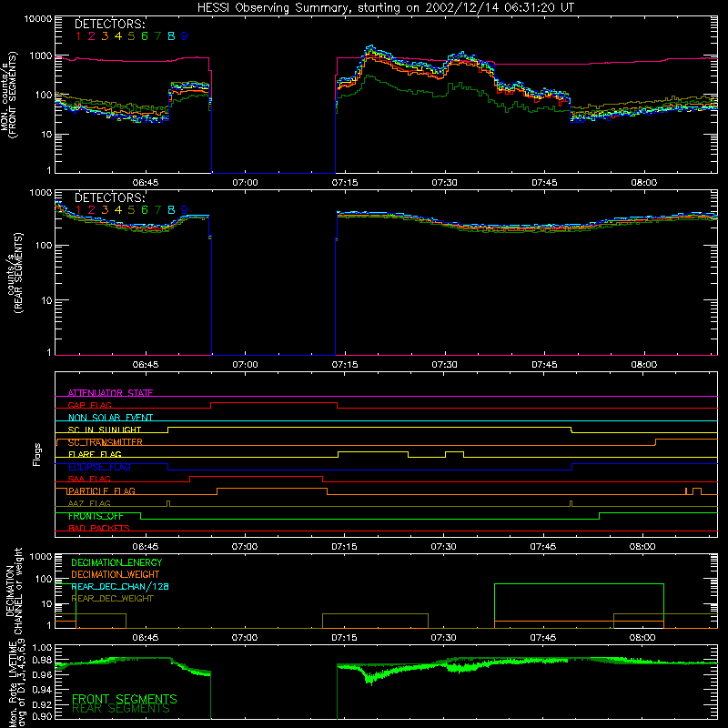The width and height of the screenshot is (728, 728).
Task: Click the SC_IN_SUNLIGHT flag label
Action: coord(105,430)
